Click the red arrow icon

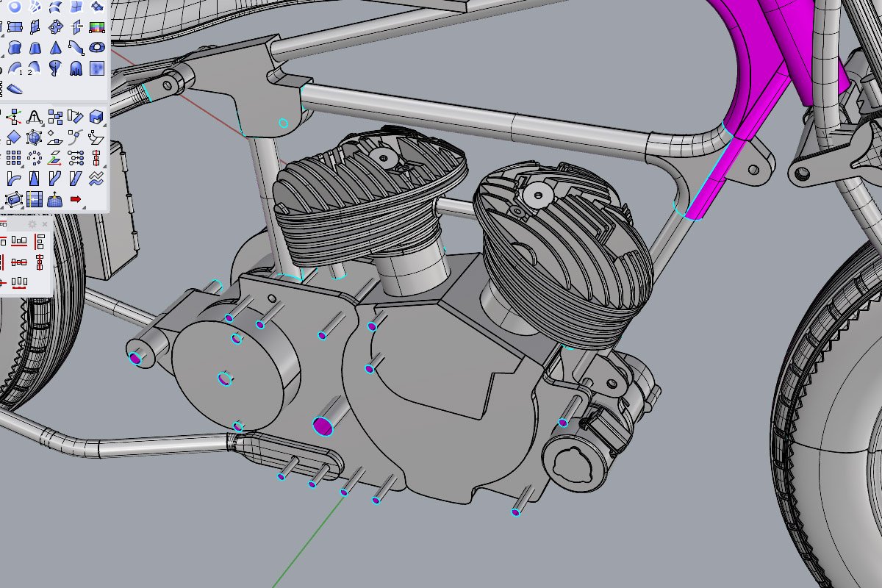(x=75, y=199)
